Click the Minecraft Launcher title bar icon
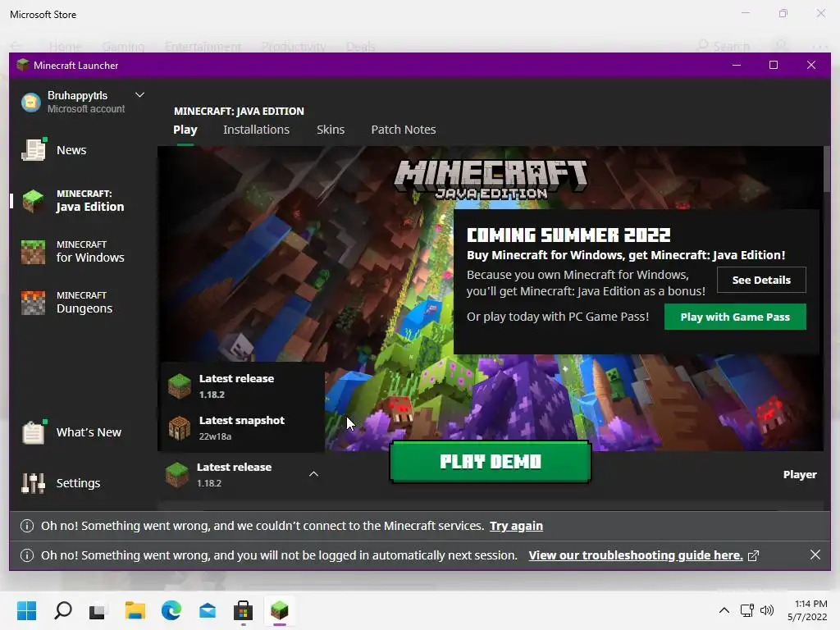The image size is (840, 630). (x=22, y=65)
